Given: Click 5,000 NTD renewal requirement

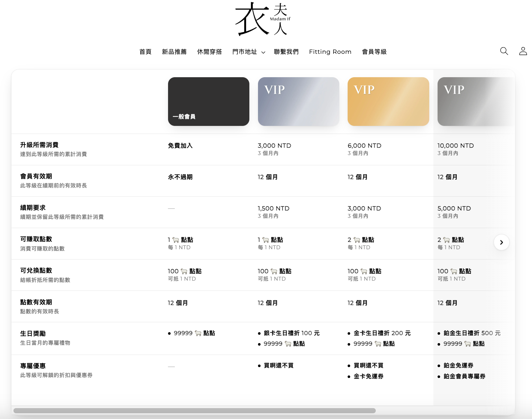Looking at the screenshot, I should pyautogui.click(x=454, y=209).
